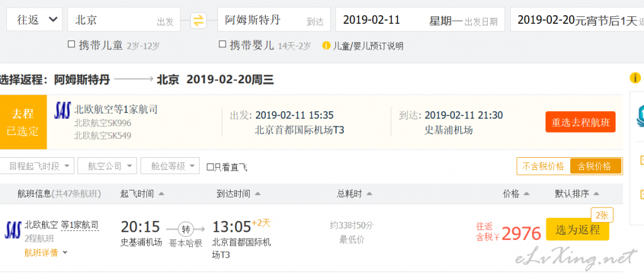Click SAS airline logo in return flight row
The height and width of the screenshot is (279, 644).
click(x=13, y=230)
